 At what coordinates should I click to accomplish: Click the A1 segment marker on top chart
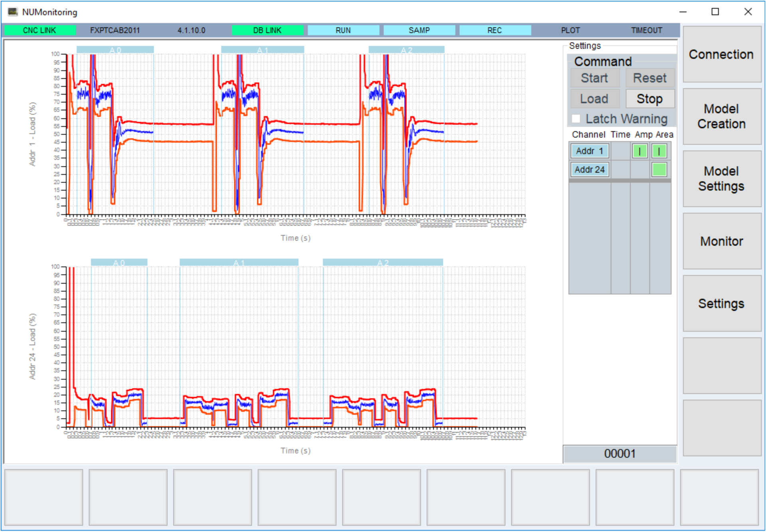point(263,50)
